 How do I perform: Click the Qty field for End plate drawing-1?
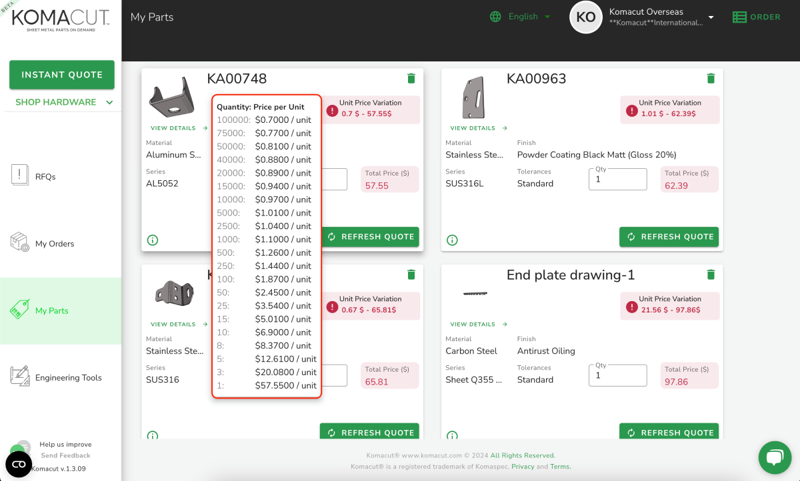[618, 376]
